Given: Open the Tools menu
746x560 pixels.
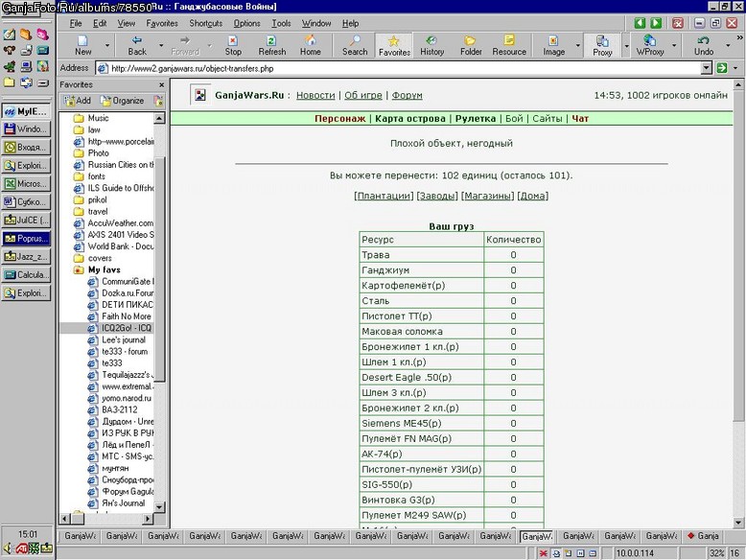Looking at the screenshot, I should coord(281,23).
